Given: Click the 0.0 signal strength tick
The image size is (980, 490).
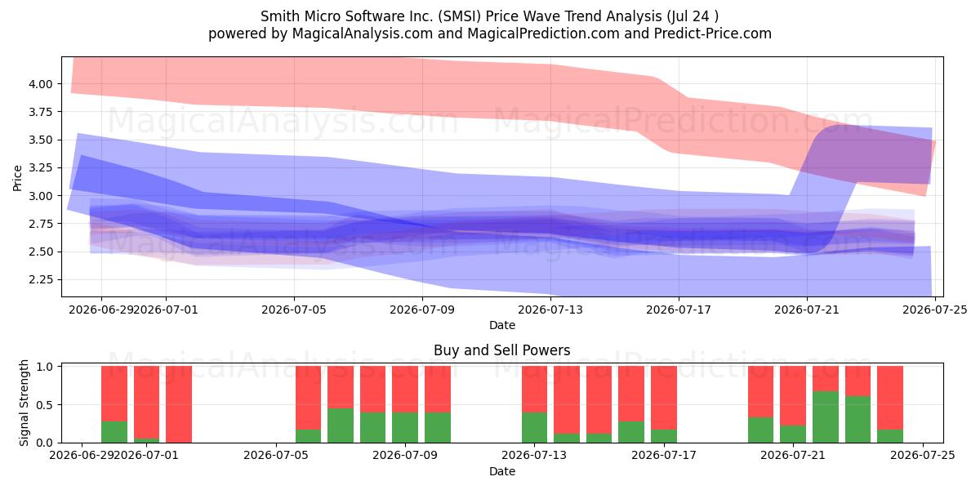Looking at the screenshot, I should tap(47, 443).
